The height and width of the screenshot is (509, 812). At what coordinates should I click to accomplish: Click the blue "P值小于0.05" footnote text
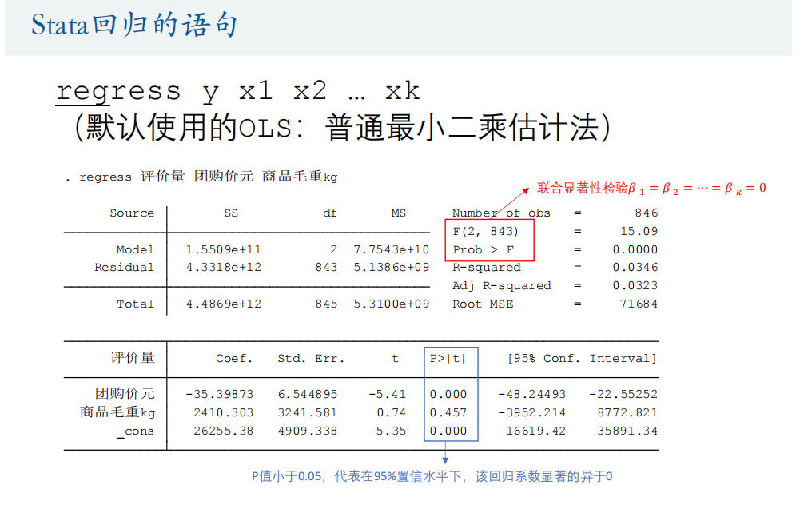432,476
